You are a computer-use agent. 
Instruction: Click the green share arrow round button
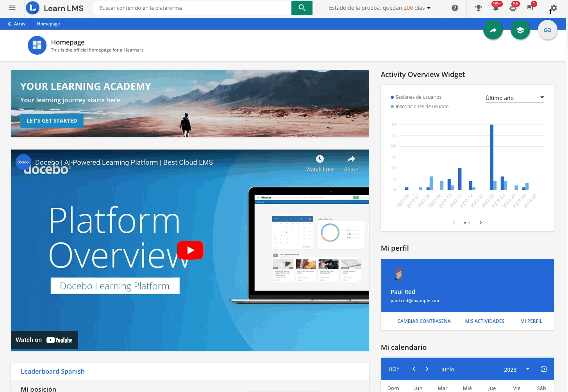(493, 30)
